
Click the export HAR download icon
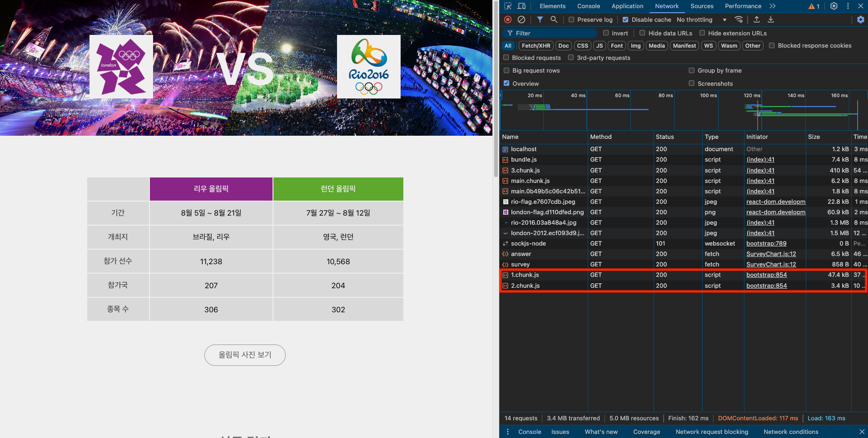(771, 20)
